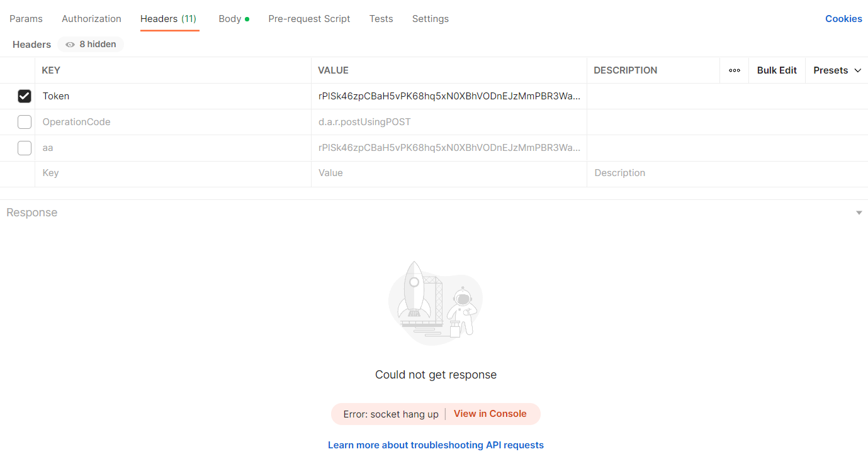The image size is (868, 459).
Task: Expand the Presets dropdown
Action: point(837,70)
